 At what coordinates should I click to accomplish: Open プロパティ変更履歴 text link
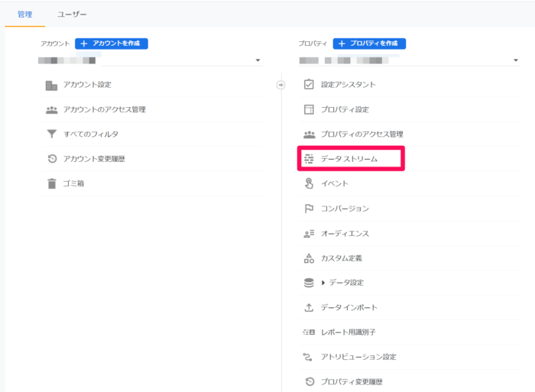(x=352, y=382)
